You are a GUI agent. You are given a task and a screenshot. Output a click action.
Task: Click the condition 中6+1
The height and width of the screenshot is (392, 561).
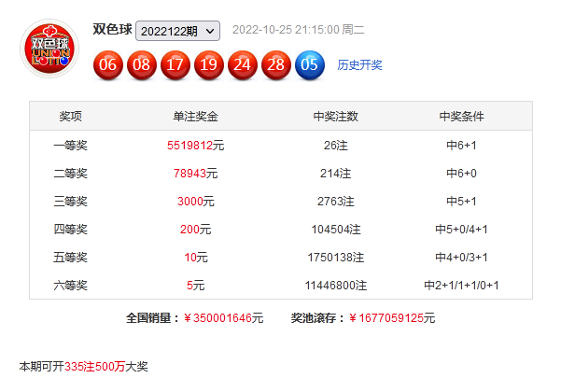(x=461, y=146)
